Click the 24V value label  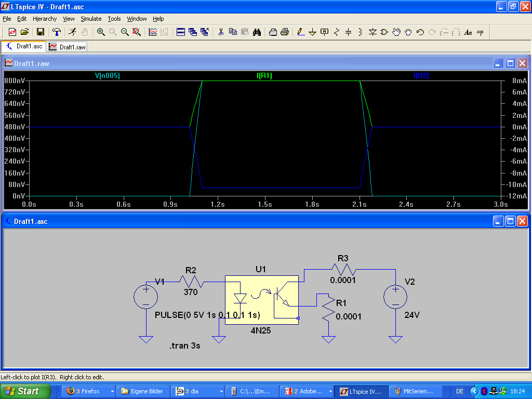(x=412, y=315)
